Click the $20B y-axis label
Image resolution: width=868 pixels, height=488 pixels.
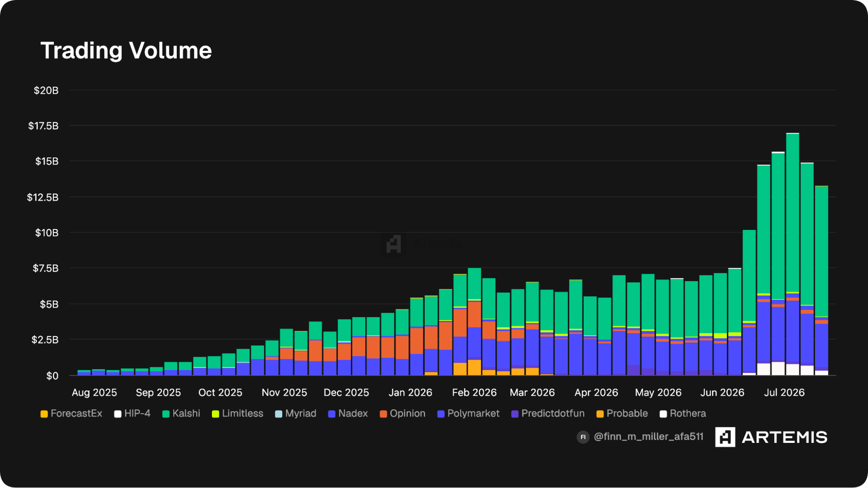(46, 90)
